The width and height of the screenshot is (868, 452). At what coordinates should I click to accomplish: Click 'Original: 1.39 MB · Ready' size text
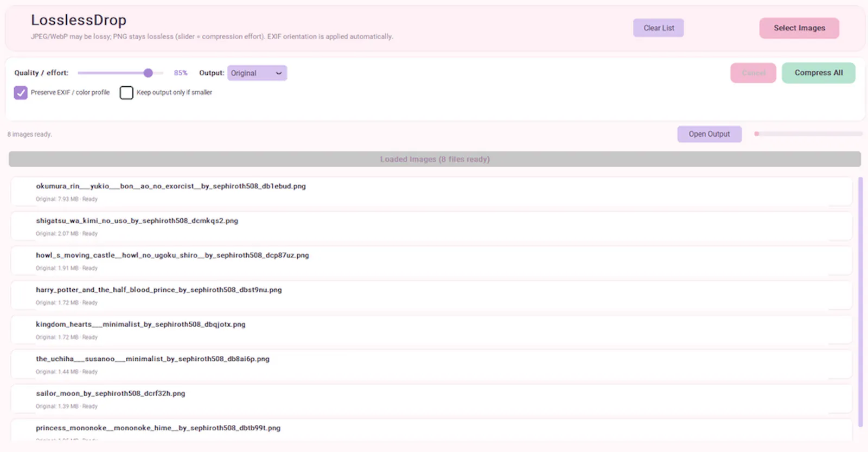(x=67, y=406)
